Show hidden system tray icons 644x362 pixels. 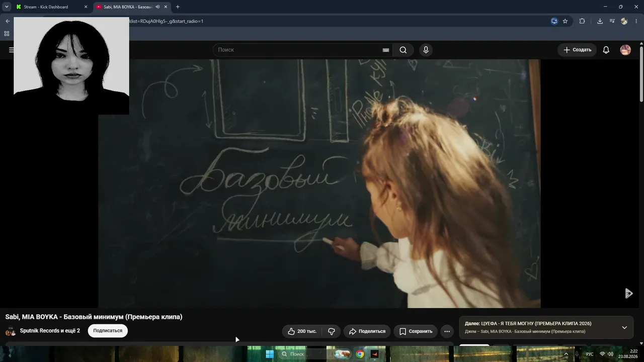(566, 354)
